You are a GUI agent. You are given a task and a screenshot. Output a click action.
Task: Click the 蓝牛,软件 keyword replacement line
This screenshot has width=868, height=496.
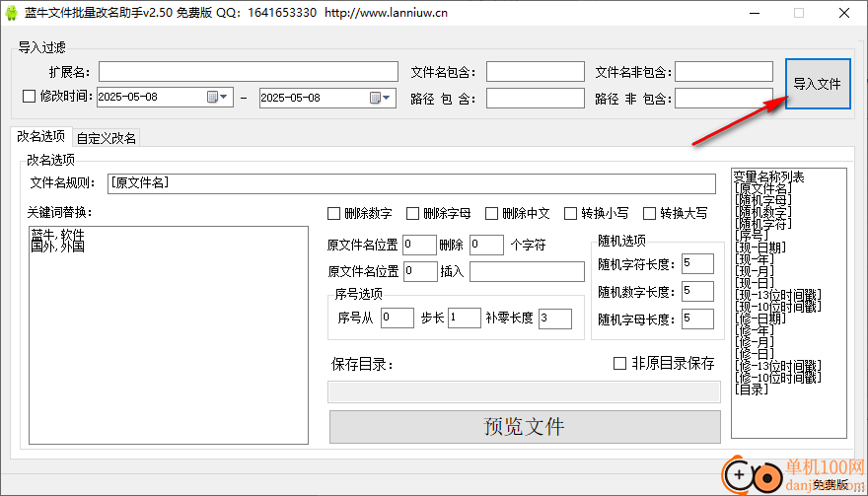point(58,235)
